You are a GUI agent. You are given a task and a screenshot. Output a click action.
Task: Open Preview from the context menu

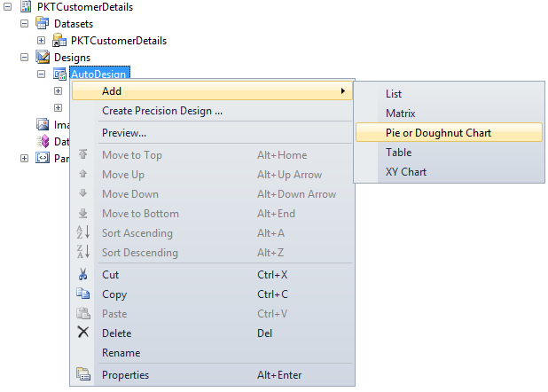(x=124, y=133)
